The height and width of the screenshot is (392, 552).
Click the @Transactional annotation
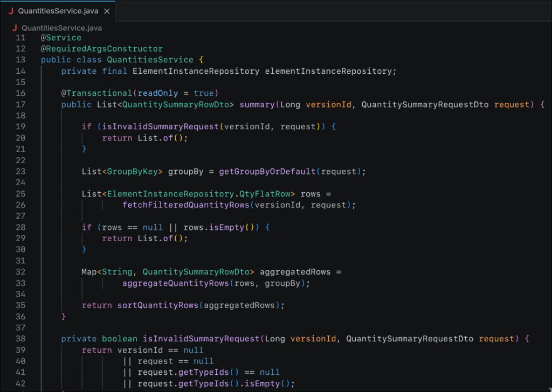[96, 93]
